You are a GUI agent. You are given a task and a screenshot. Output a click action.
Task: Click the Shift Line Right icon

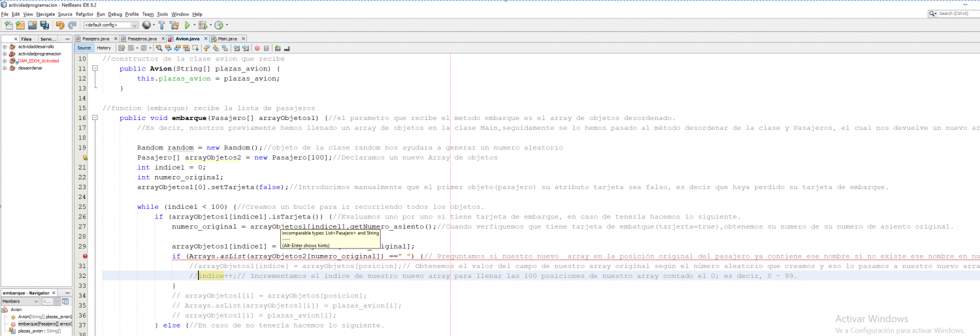[246, 48]
